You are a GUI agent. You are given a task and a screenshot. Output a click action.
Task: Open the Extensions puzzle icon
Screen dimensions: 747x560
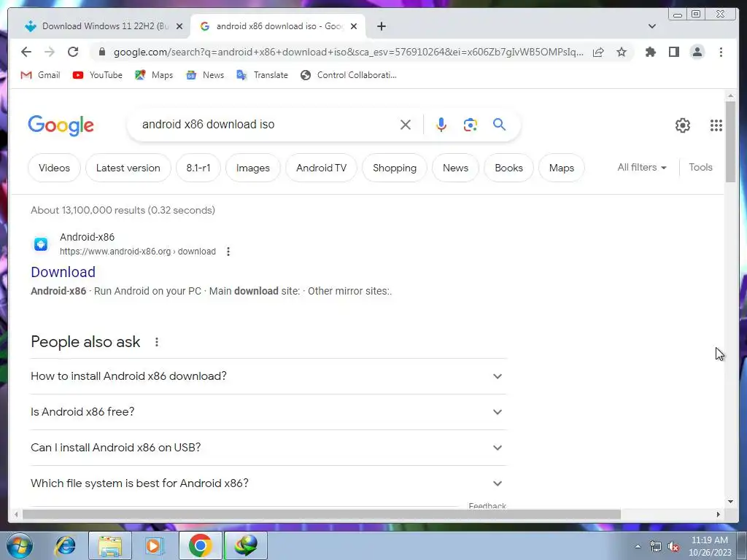coord(650,52)
